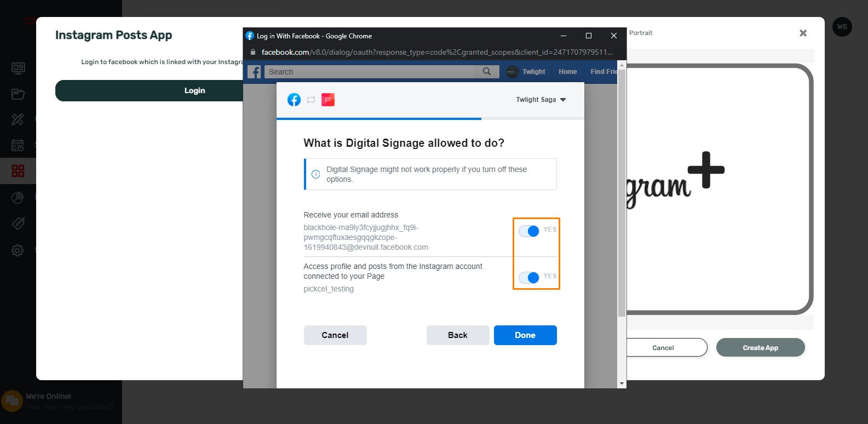Open the media folder icon in left sidebar
Viewport: 868px width, 424px height.
(18, 94)
